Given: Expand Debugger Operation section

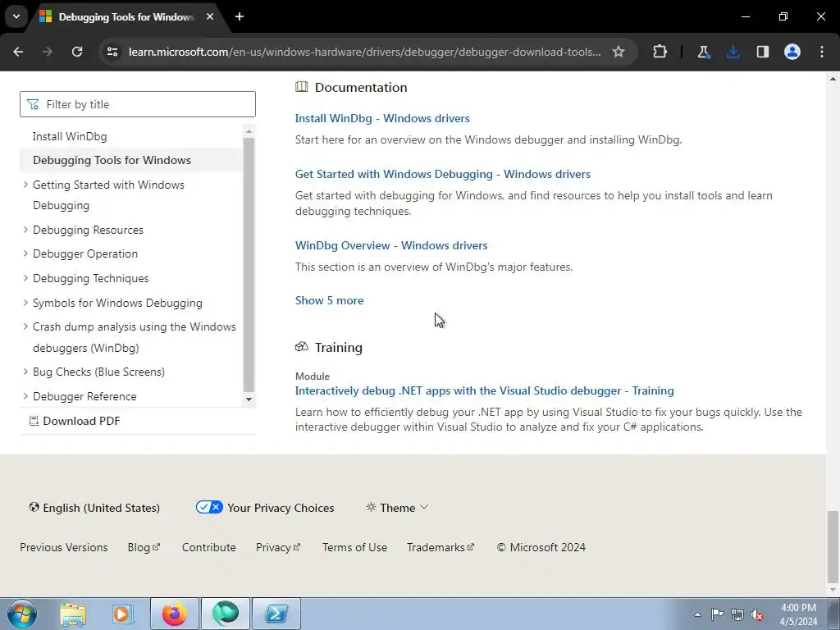Looking at the screenshot, I should pos(25,253).
